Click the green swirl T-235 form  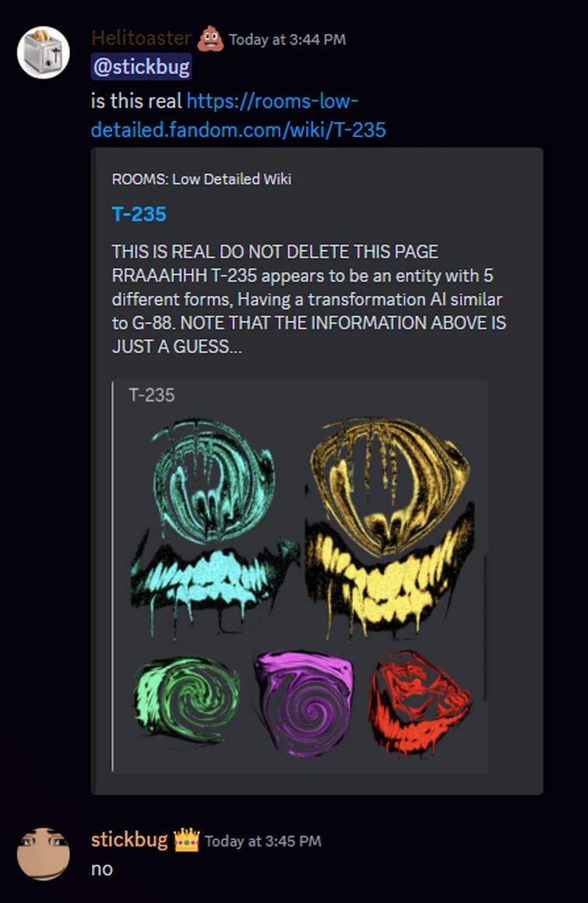(x=187, y=699)
